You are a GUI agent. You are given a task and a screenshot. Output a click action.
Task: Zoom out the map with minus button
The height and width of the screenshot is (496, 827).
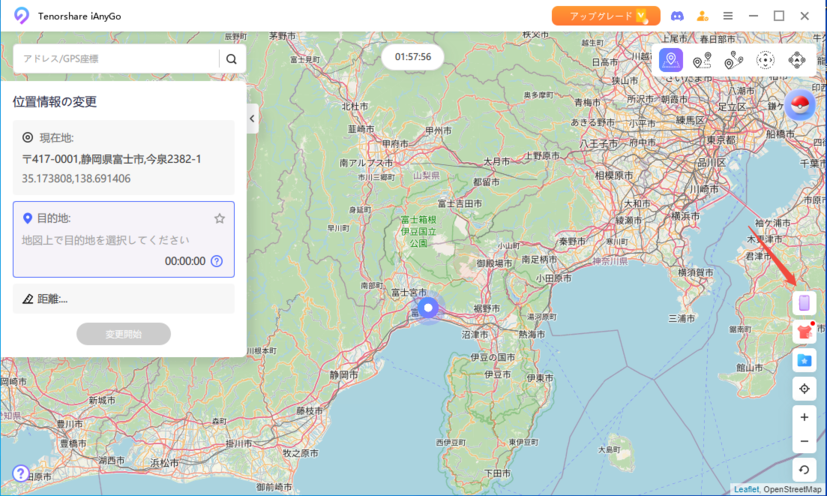(x=804, y=442)
